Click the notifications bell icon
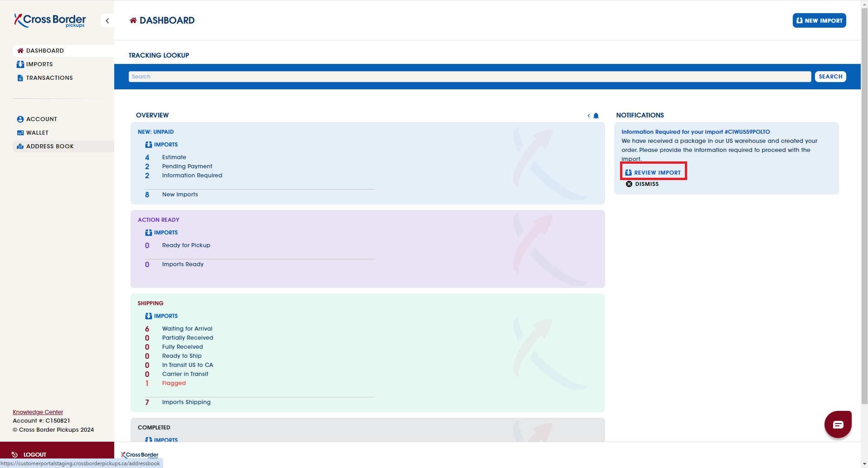Screen dimensions: 868x468 point(596,116)
